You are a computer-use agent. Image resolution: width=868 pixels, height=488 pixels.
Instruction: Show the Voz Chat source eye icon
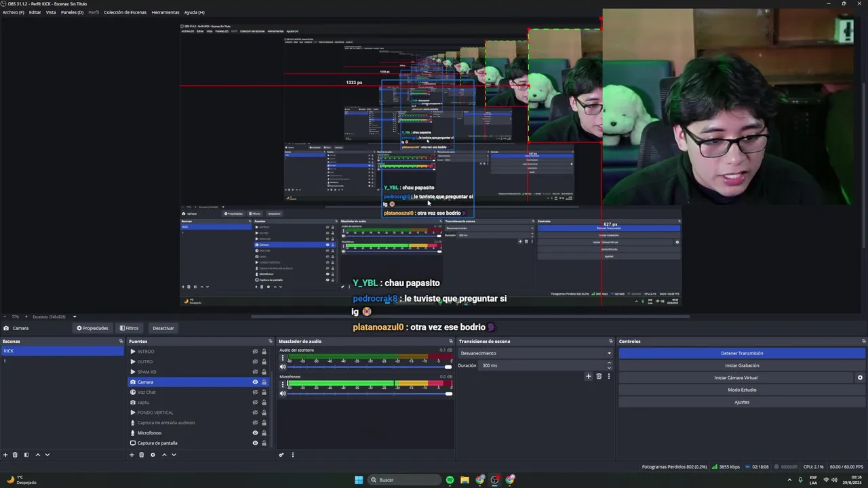click(255, 392)
